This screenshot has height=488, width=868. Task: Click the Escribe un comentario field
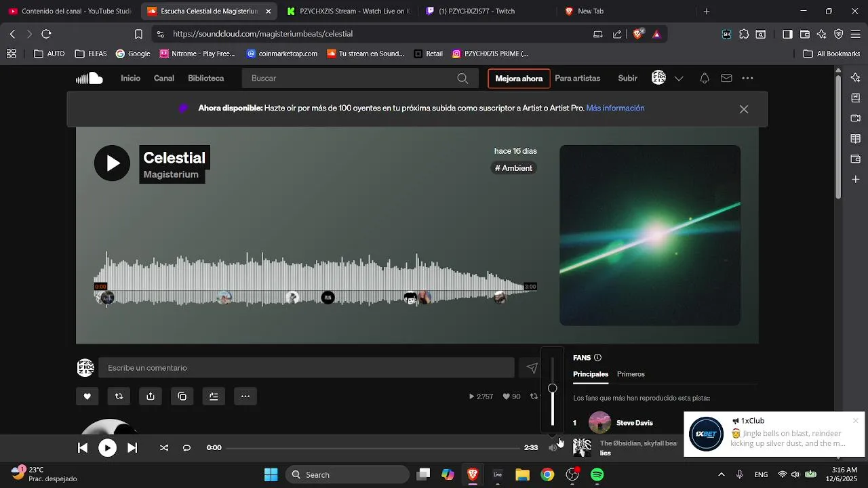tap(307, 368)
